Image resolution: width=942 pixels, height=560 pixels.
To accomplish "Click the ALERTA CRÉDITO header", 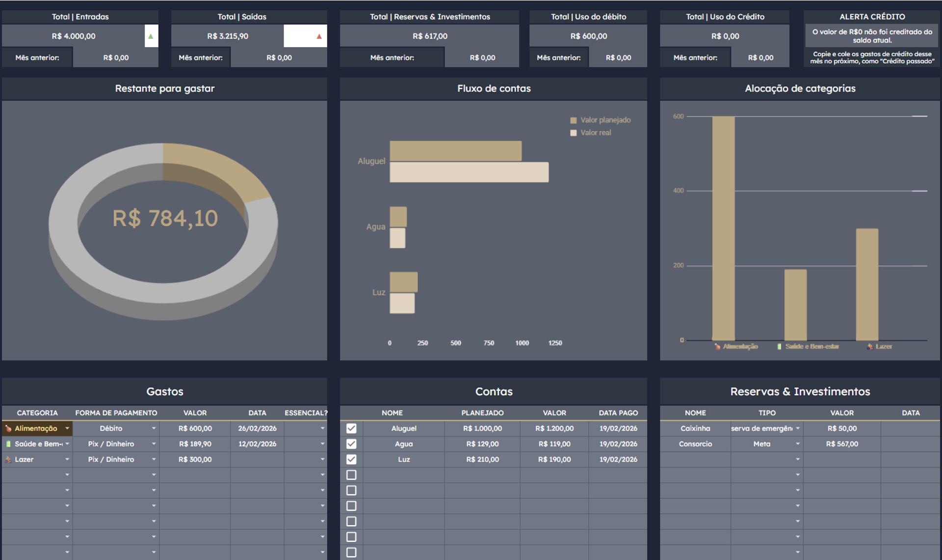I will pyautogui.click(x=872, y=17).
